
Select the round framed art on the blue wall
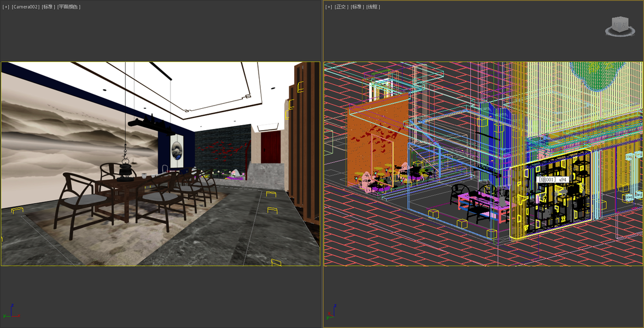click(x=177, y=150)
